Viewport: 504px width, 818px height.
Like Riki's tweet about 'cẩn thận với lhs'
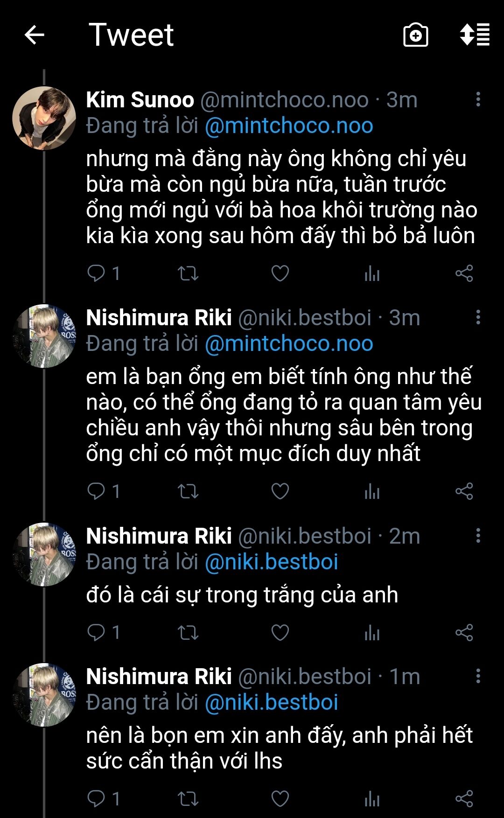pyautogui.click(x=280, y=798)
